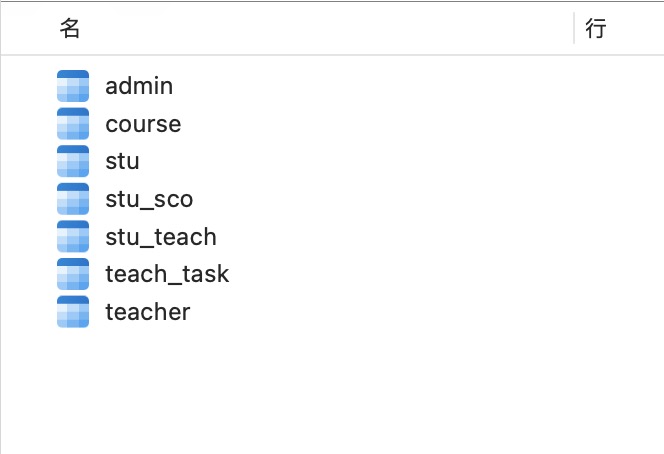Sort by the 名 column header

point(70,28)
